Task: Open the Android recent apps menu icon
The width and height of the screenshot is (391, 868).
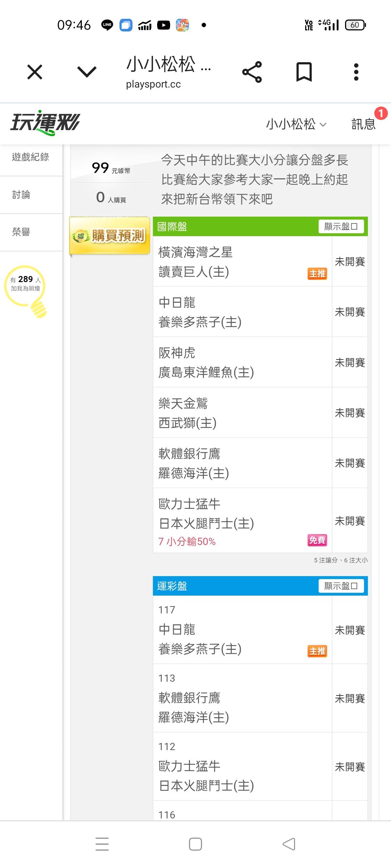Action: click(102, 844)
